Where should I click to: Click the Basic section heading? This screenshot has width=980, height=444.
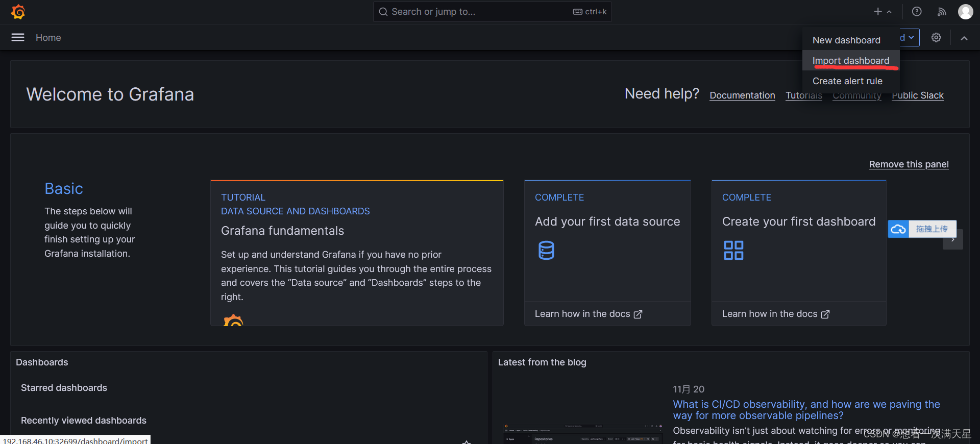tap(64, 189)
